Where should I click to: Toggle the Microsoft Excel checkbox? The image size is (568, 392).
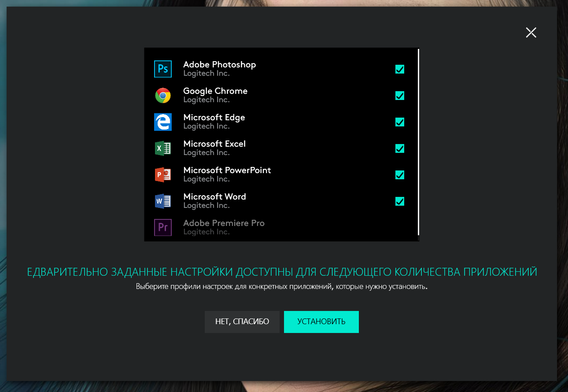click(400, 148)
